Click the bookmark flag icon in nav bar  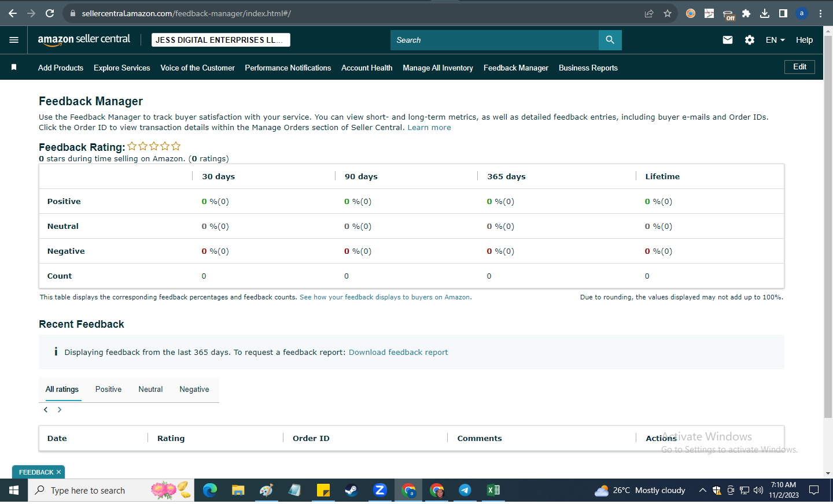point(14,68)
